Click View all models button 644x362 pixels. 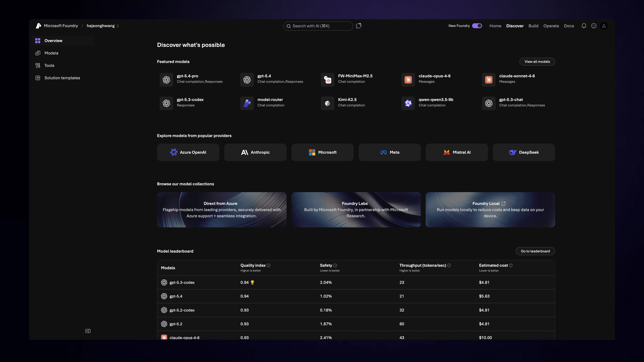coord(537,62)
